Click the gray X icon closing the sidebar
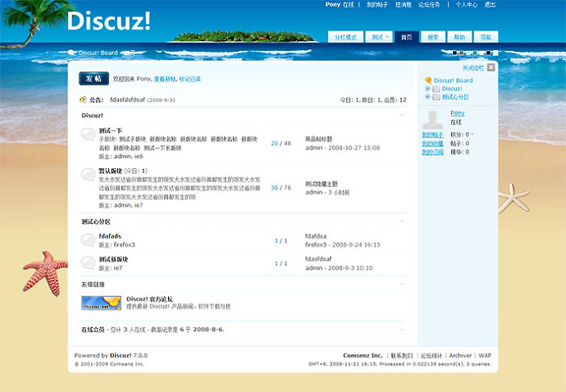This screenshot has height=392, width=566. (491, 67)
